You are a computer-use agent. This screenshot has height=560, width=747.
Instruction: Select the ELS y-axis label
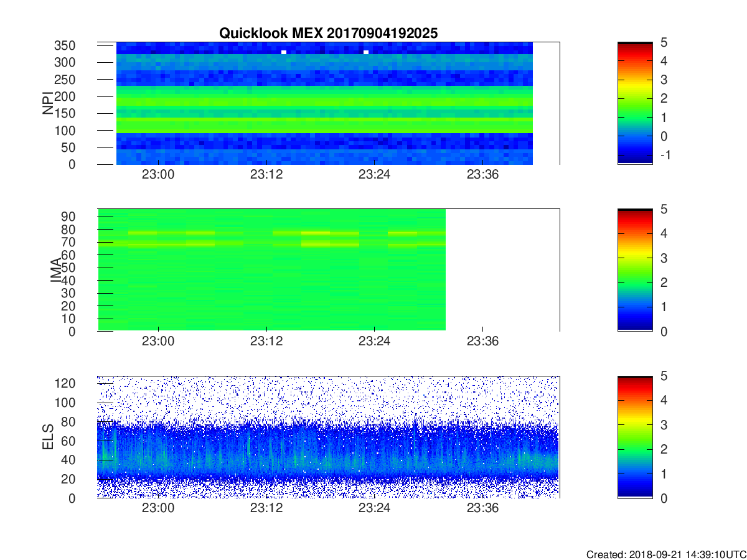(47, 437)
